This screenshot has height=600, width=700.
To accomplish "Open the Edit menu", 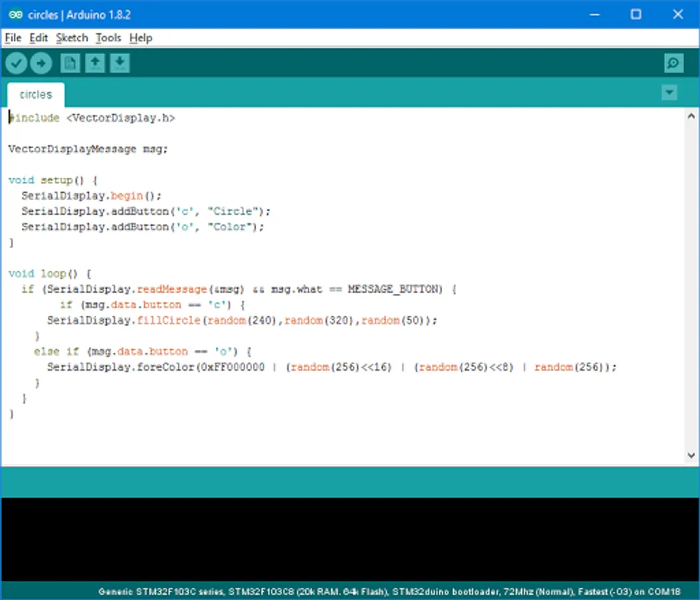I will pos(39,38).
